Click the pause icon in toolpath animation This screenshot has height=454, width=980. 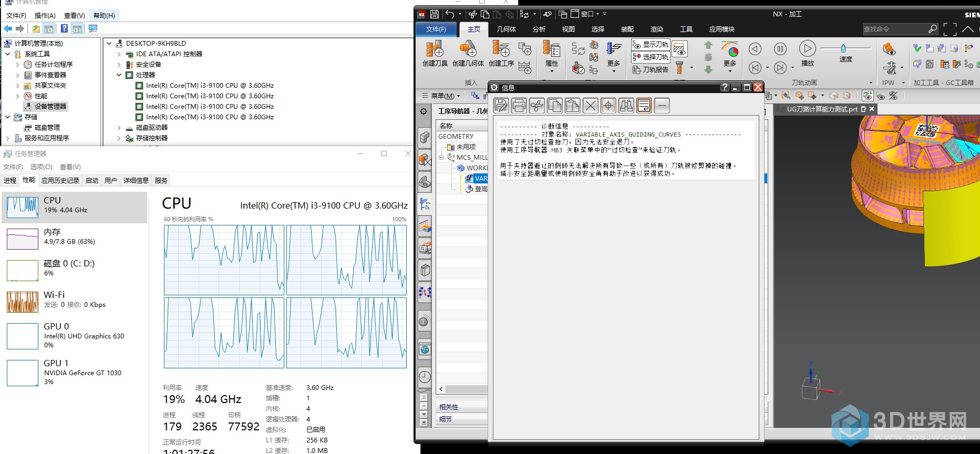pyautogui.click(x=780, y=49)
